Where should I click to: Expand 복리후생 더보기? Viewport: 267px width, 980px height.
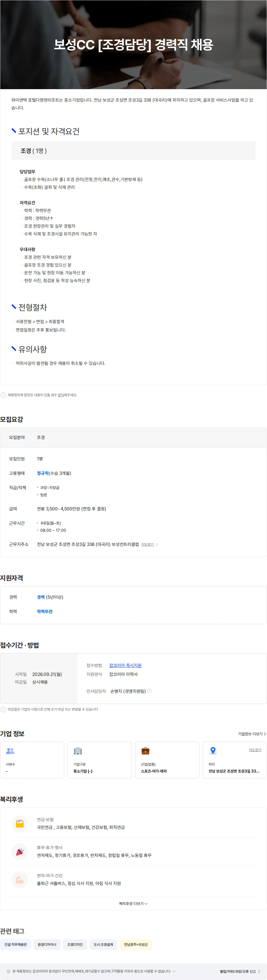pos(133,904)
